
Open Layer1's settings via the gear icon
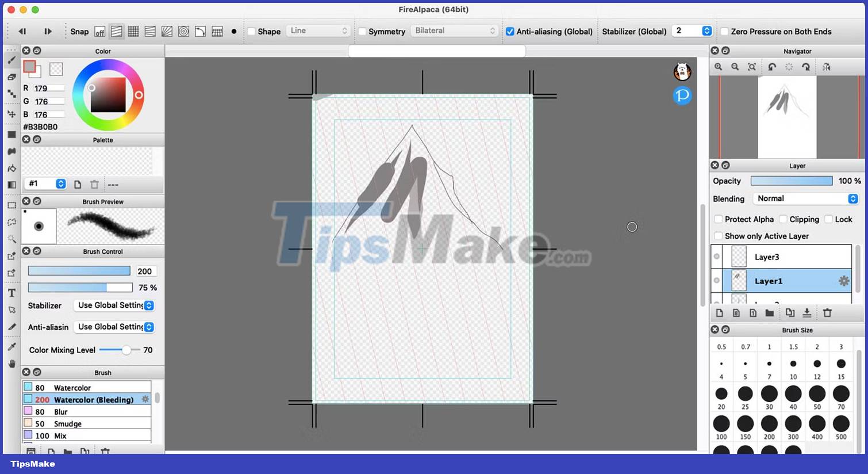tap(844, 281)
